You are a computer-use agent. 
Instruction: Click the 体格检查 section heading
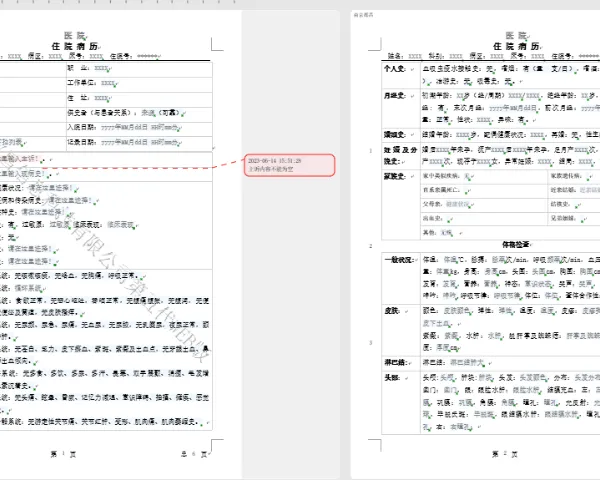point(515,244)
